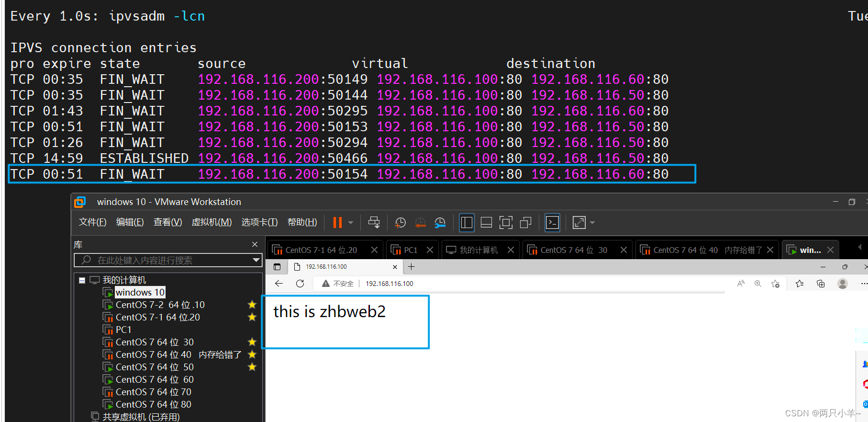Add this page to favorites star icon
This screenshot has height=422, width=868.
[776, 284]
